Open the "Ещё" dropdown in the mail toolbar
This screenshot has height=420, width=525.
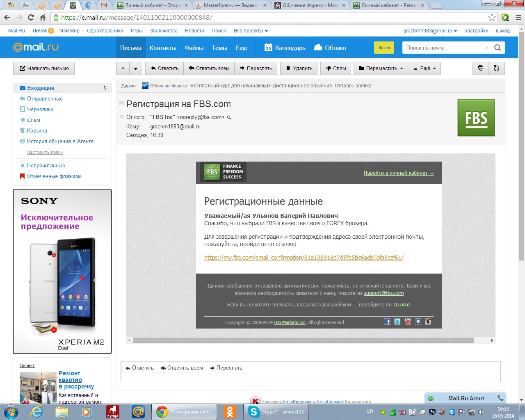coord(425,68)
